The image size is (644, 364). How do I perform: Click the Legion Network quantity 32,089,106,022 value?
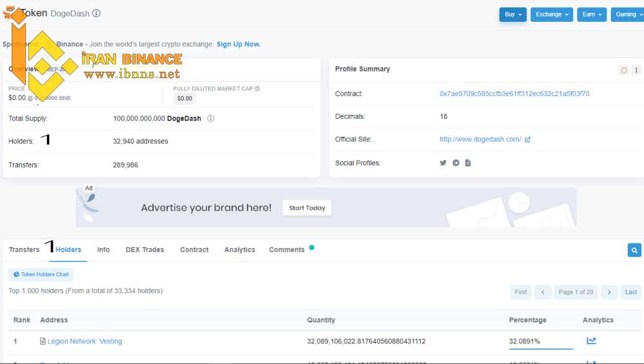[x=367, y=341]
